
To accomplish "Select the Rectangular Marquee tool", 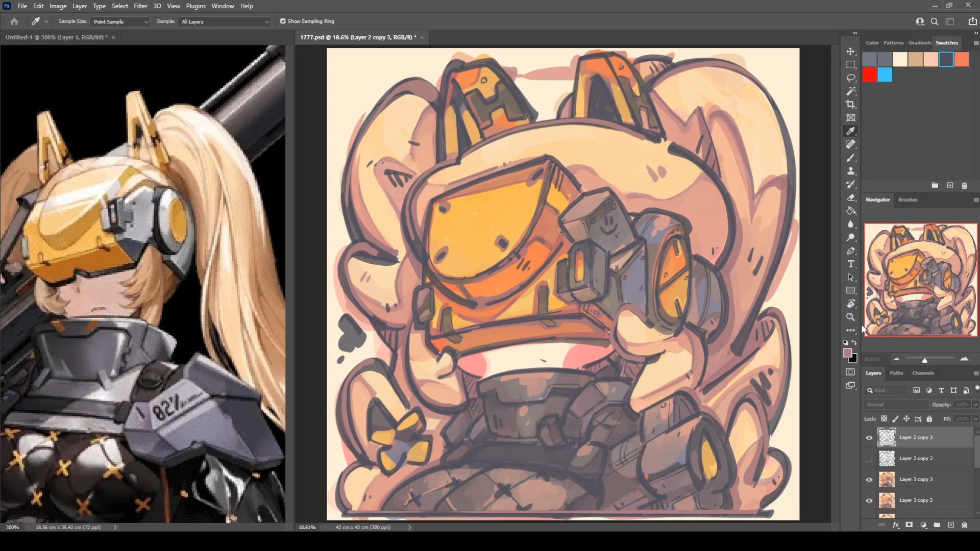I will 851,65.
